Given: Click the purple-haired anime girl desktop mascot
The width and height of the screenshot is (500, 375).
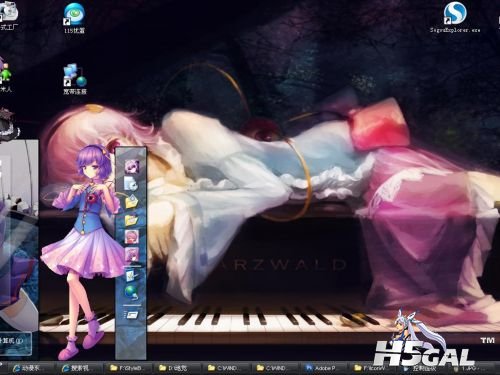Looking at the screenshot, I should coord(83,252).
